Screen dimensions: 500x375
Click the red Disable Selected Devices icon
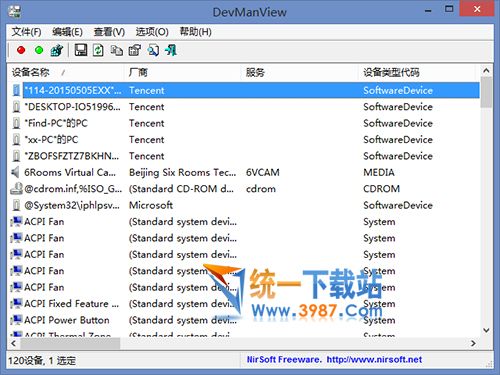tap(21, 50)
